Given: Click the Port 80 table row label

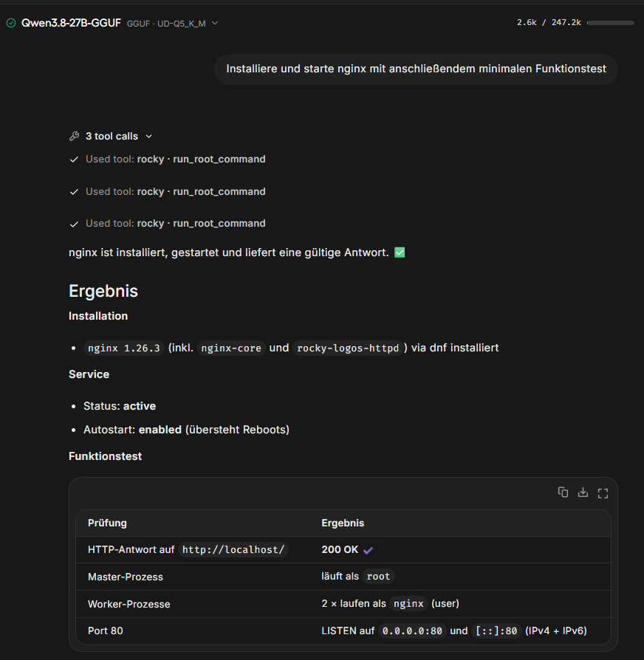Looking at the screenshot, I should pyautogui.click(x=106, y=631).
